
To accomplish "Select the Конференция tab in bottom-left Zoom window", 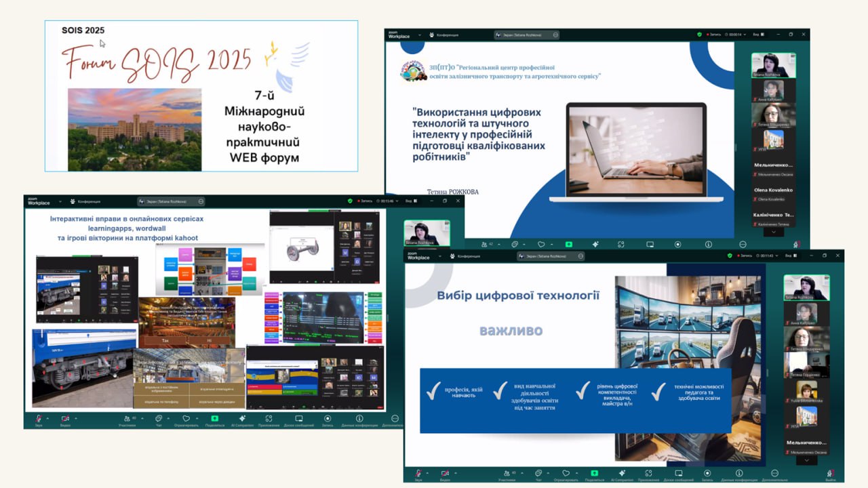I will click(85, 201).
